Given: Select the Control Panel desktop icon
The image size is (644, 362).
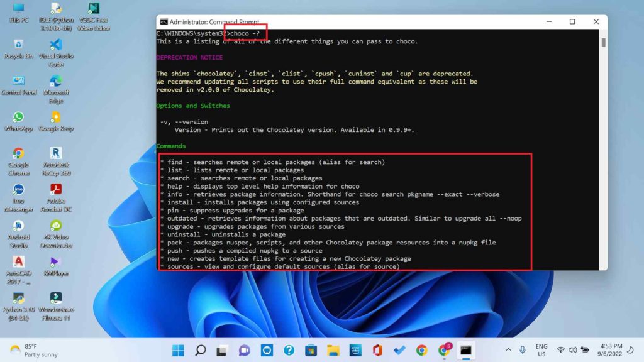Looking at the screenshot, I should click(18, 85).
